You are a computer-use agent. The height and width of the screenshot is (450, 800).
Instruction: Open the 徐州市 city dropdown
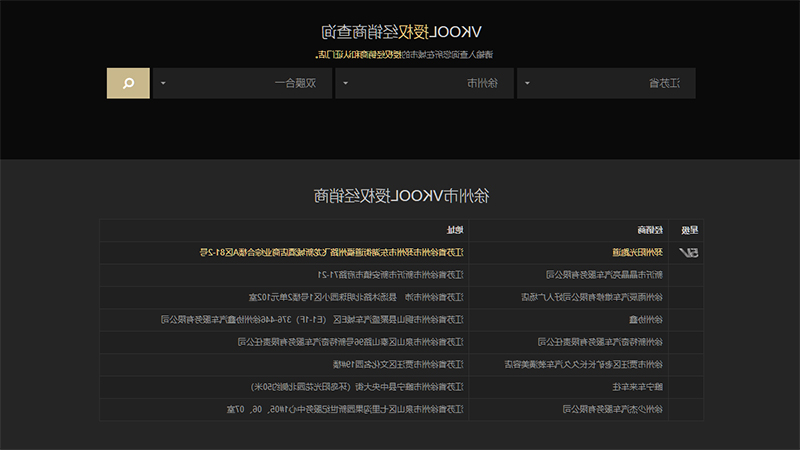click(x=424, y=83)
